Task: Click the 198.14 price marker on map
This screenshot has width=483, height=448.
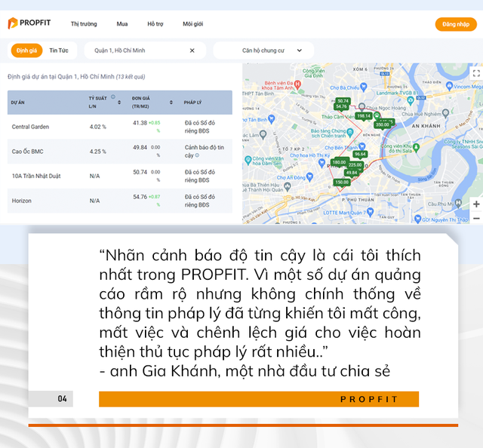Action: tap(364, 116)
